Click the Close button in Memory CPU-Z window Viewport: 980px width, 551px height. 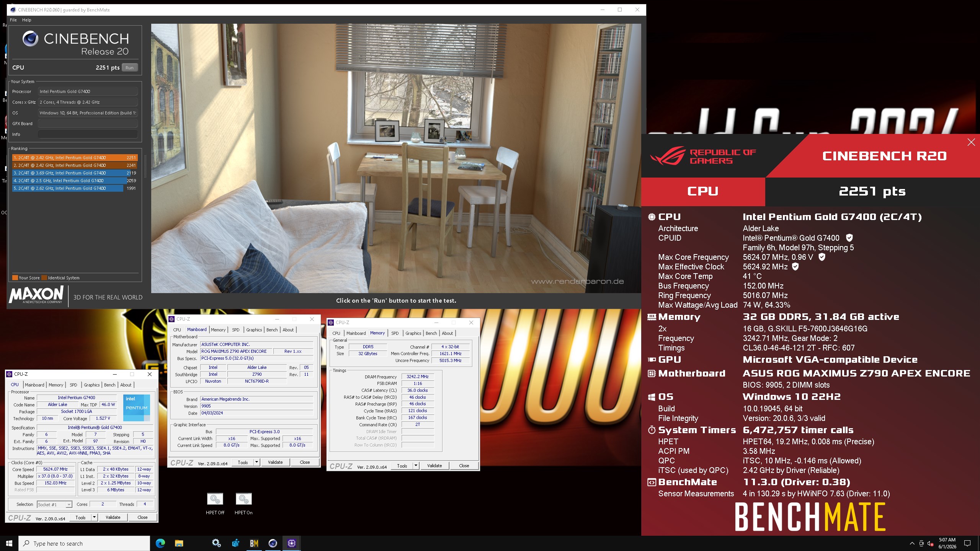pos(464,466)
